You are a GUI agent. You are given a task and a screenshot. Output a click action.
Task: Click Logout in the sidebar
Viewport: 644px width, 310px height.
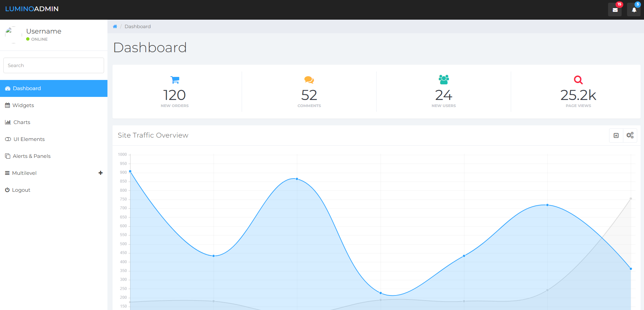[54, 190]
